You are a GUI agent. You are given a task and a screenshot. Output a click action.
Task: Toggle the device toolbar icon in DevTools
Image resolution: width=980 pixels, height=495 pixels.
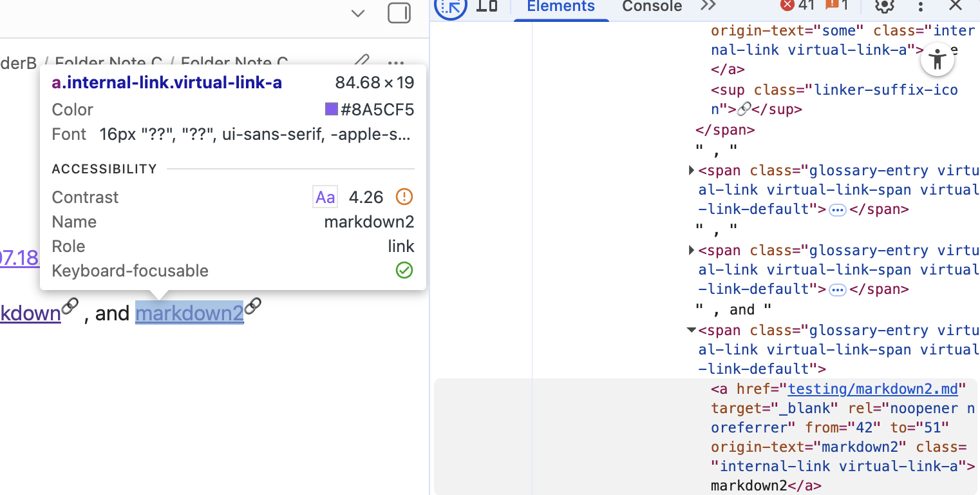point(487,6)
